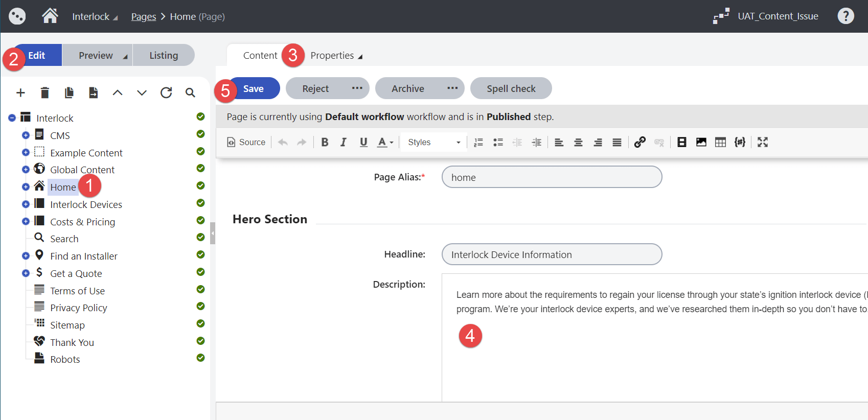Open the text color dropdown

click(385, 142)
